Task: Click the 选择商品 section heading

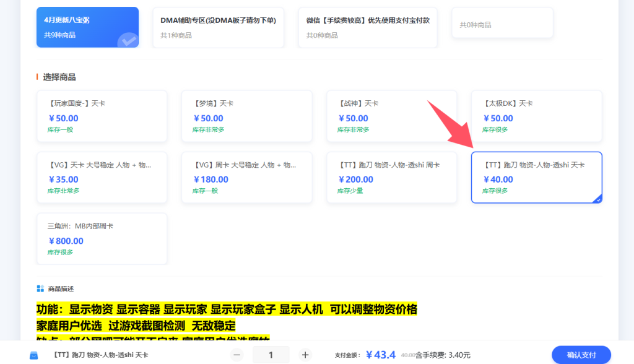Action: pyautogui.click(x=59, y=77)
